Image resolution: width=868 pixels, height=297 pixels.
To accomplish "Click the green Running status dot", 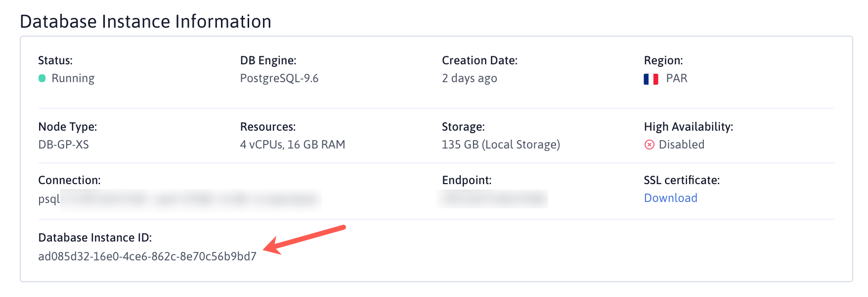I will (x=42, y=78).
